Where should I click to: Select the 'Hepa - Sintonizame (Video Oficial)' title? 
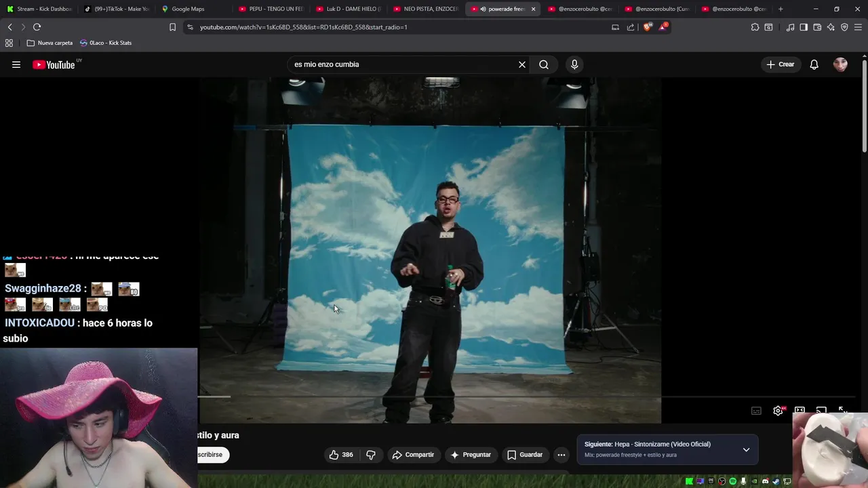point(663,444)
